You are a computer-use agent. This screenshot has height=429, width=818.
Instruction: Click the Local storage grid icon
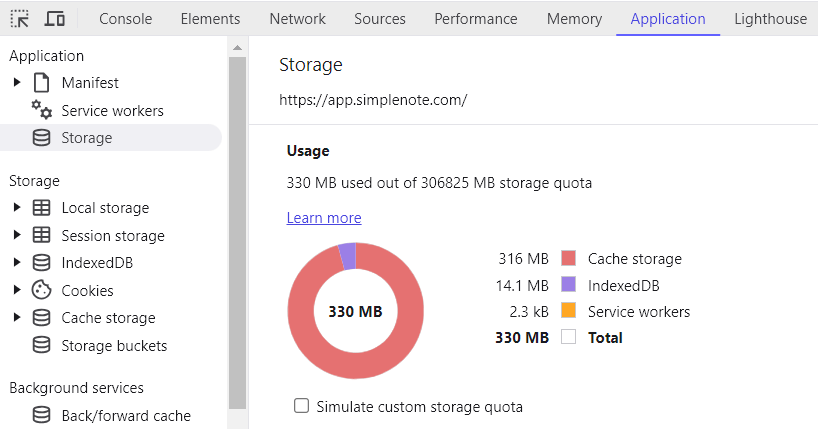[42, 208]
